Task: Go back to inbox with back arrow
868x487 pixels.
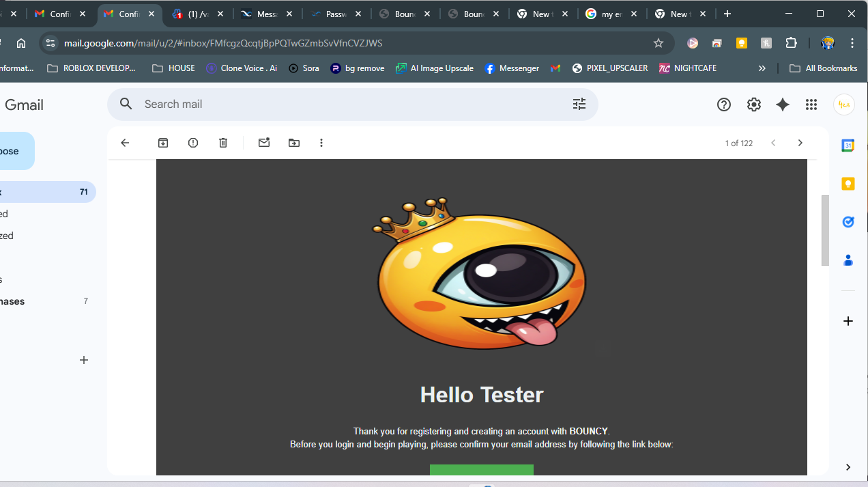Action: point(125,143)
